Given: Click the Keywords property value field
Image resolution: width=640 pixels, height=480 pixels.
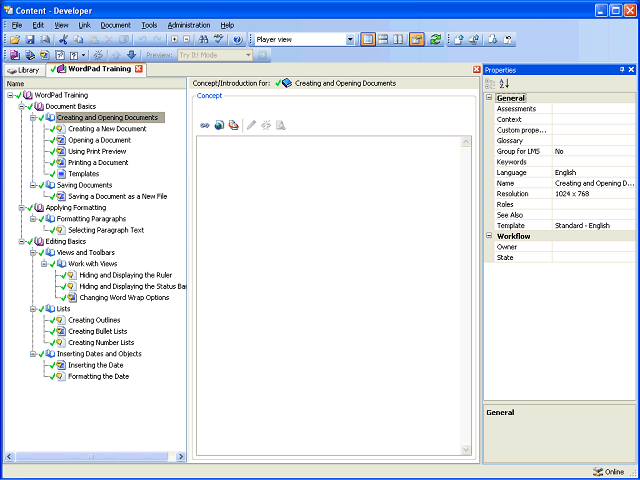Looking at the screenshot, I should click(x=593, y=162).
